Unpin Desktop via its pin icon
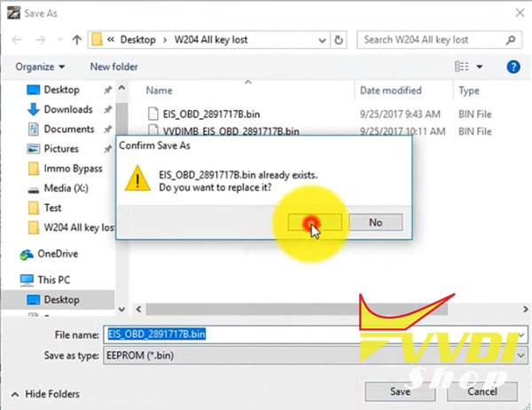Image resolution: width=532 pixels, height=410 pixels. pyautogui.click(x=107, y=90)
